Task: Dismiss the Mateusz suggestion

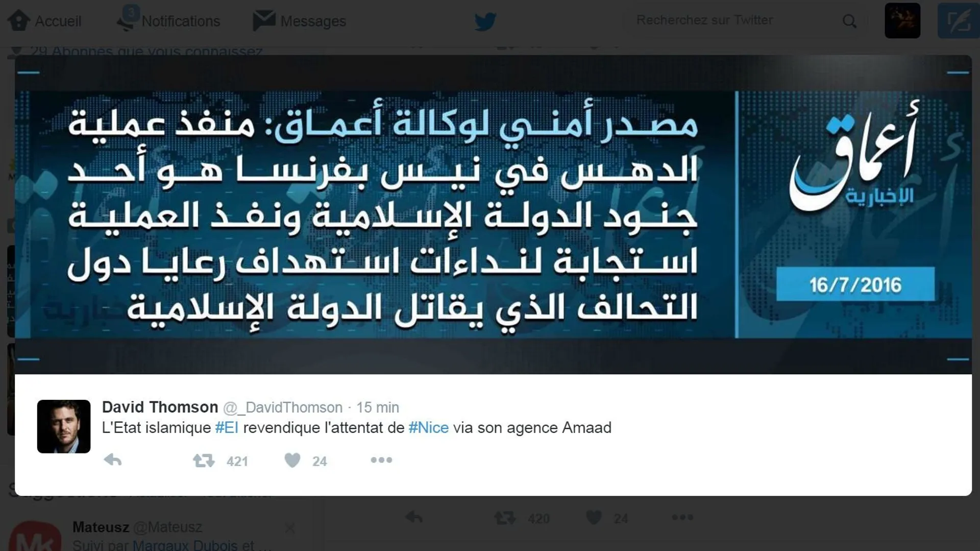Action: click(x=290, y=528)
